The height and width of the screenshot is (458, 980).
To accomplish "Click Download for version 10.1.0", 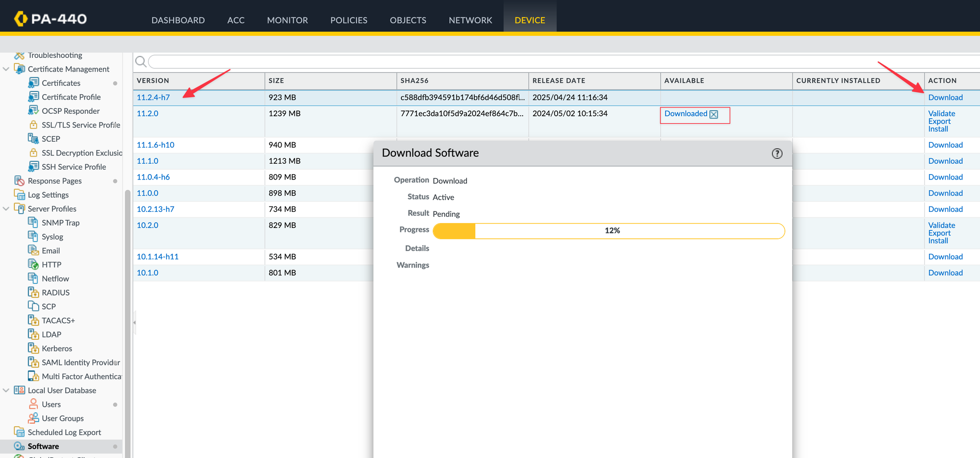I will tap(945, 273).
